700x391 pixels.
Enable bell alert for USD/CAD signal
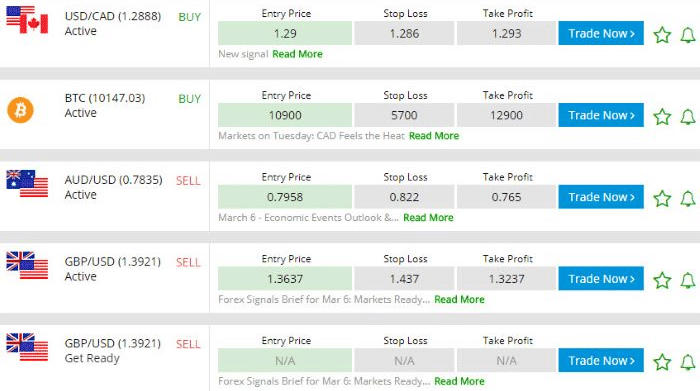coord(688,35)
